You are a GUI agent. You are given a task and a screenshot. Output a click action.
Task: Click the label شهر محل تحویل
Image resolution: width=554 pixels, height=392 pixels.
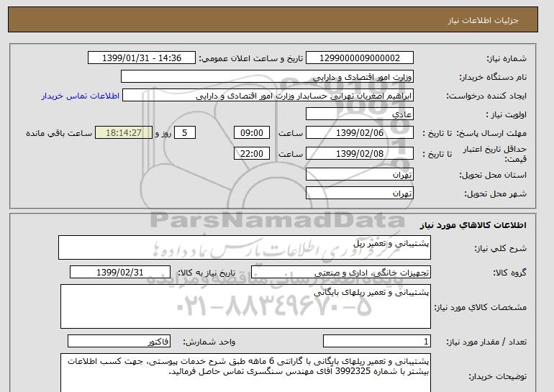coord(495,193)
